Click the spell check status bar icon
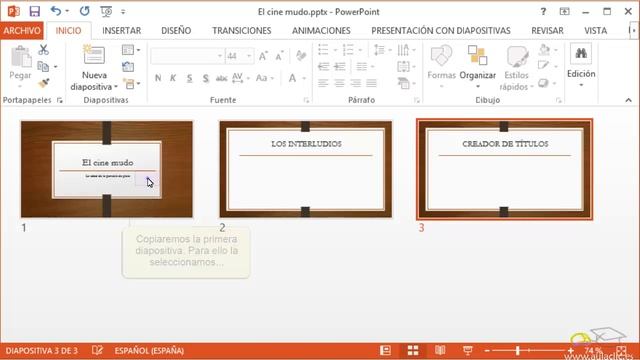Screen dimensions: 640x360 97,350
